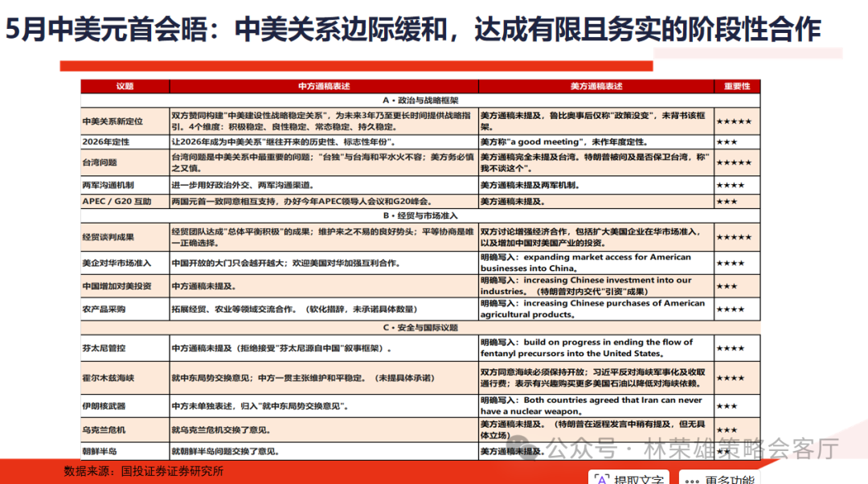Select the cell 就朝鲜半岛问题交换了意见
The image size is (868, 484).
[x=324, y=451]
